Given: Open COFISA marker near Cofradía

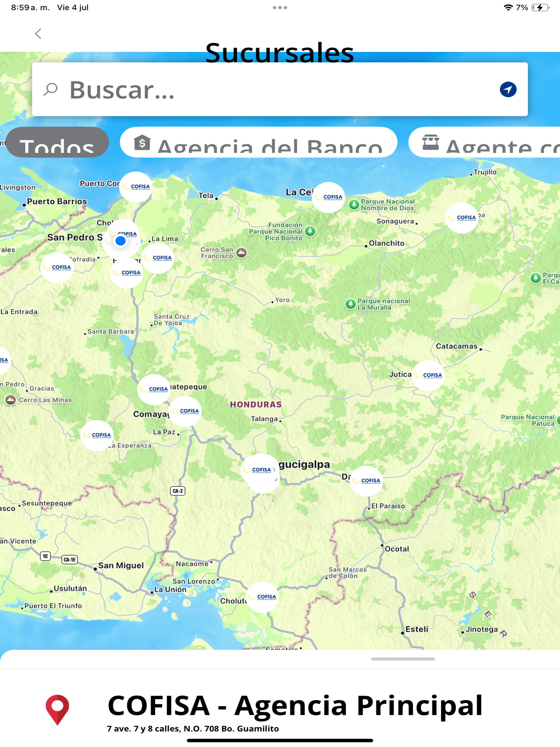Looking at the screenshot, I should [x=57, y=268].
